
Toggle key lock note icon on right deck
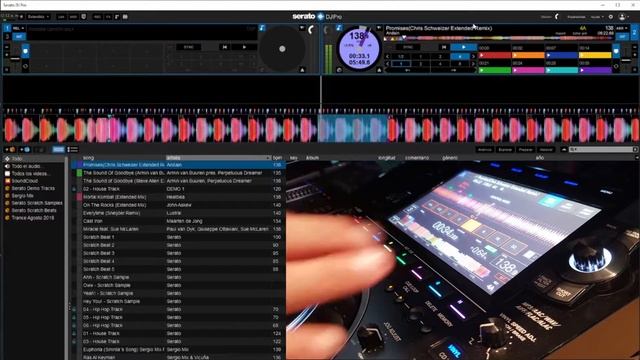pyautogui.click(x=339, y=28)
